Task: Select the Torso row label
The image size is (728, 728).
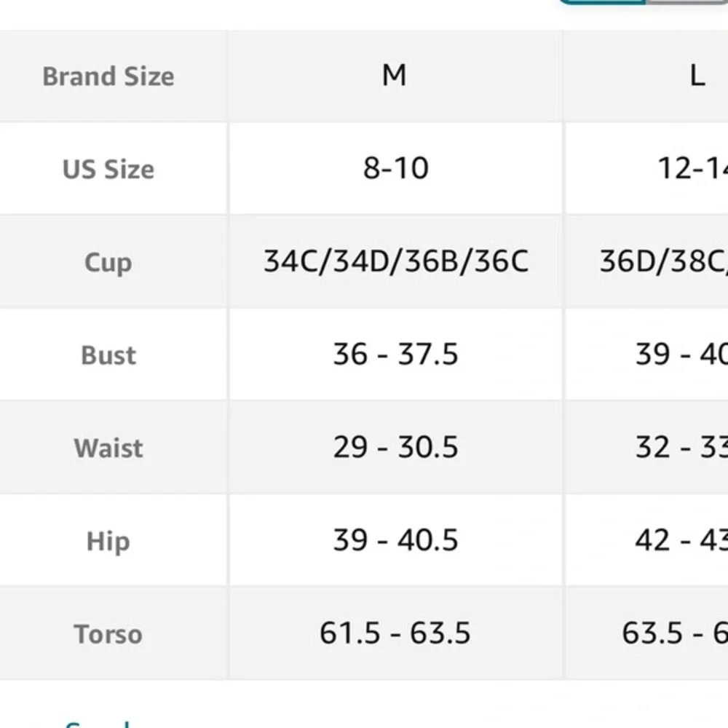Action: tap(108, 634)
